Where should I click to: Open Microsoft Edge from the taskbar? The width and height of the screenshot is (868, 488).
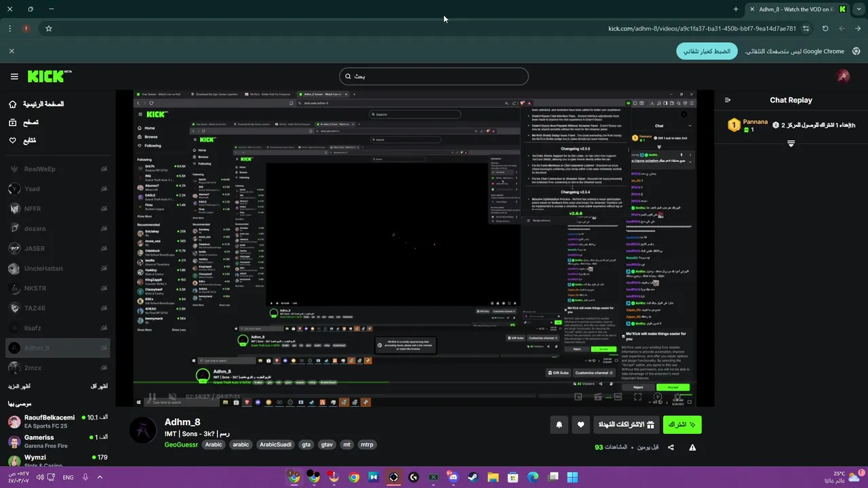coord(533,477)
